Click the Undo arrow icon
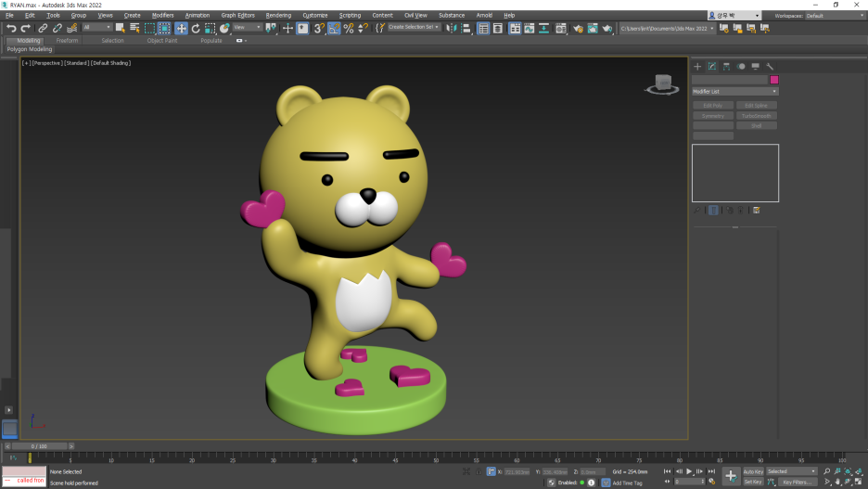Image resolution: width=868 pixels, height=489 pixels. click(11, 28)
